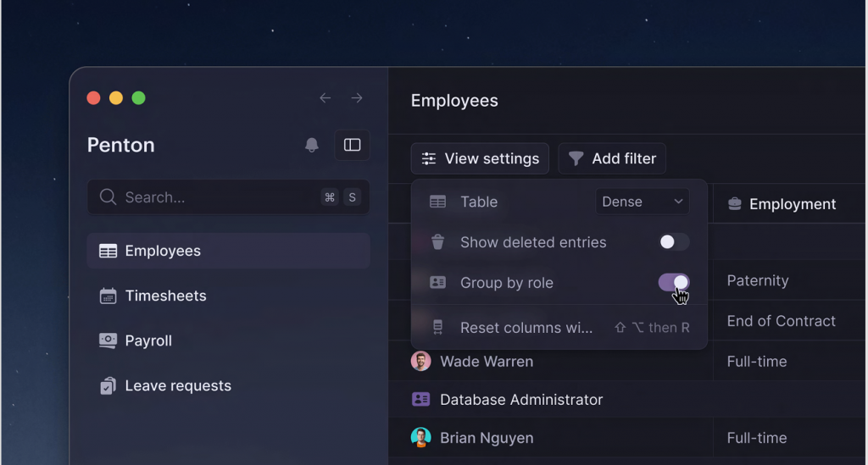Click the back navigation arrow
Screen dimensions: 868x465
point(325,98)
